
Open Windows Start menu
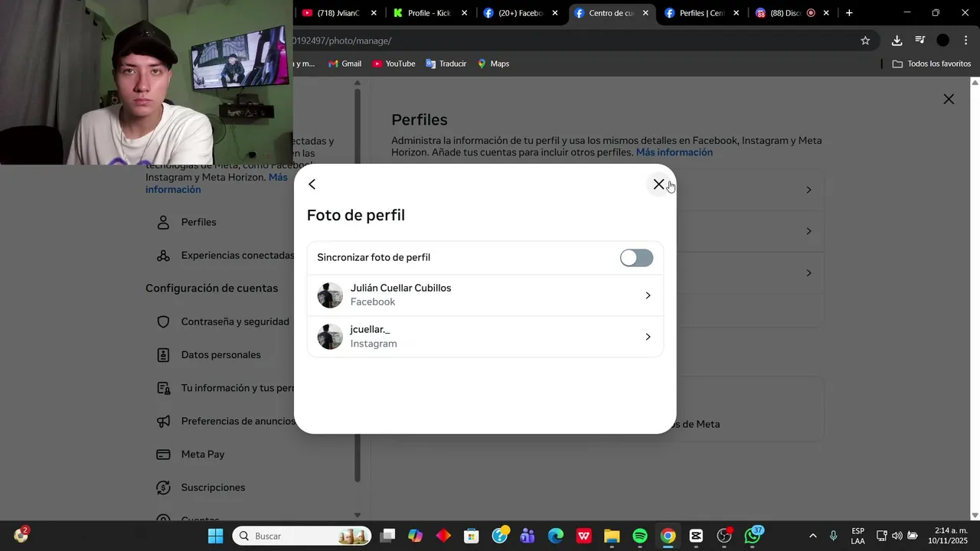(216, 536)
